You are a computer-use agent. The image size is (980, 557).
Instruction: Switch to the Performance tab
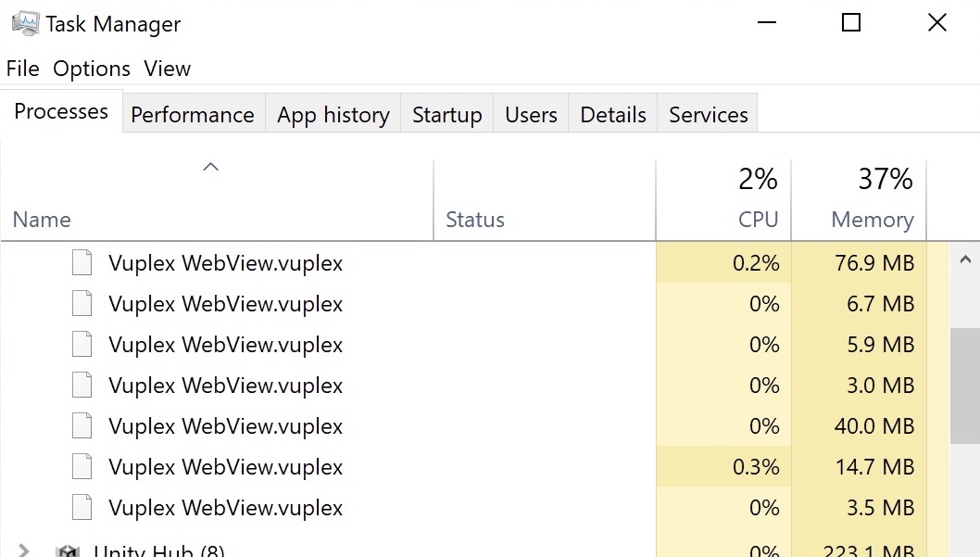coord(192,114)
